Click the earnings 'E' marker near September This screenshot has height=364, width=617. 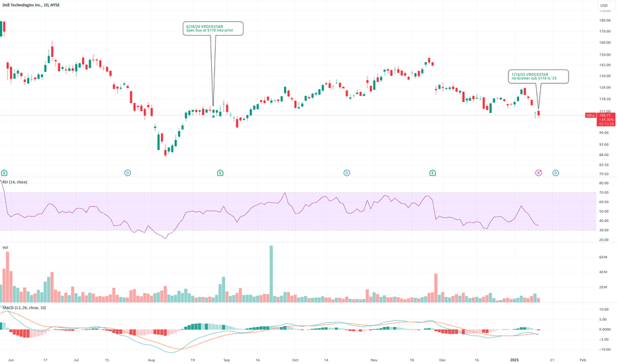click(220, 173)
